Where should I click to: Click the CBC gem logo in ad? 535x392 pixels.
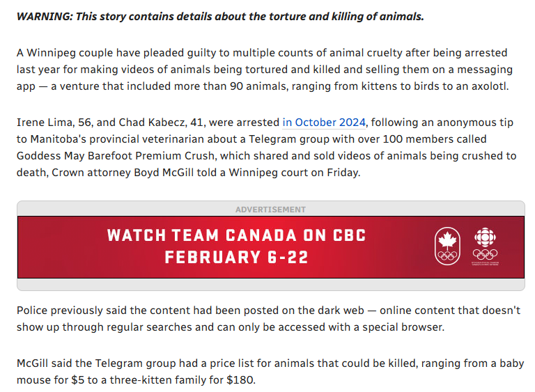(x=485, y=238)
